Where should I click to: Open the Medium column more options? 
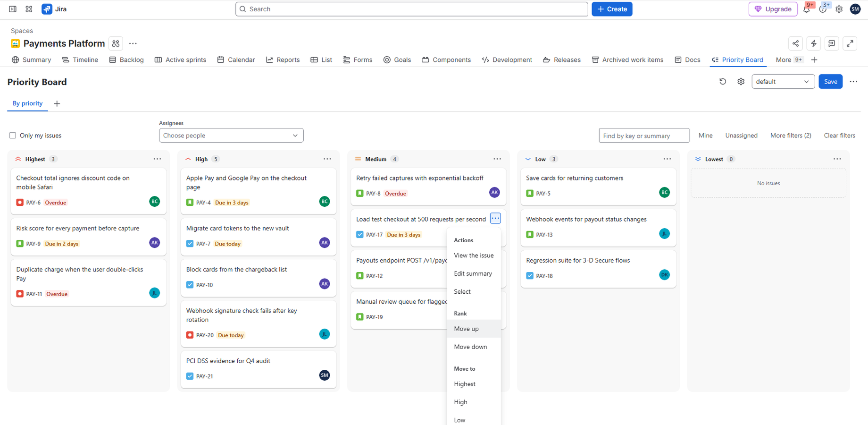click(x=497, y=159)
